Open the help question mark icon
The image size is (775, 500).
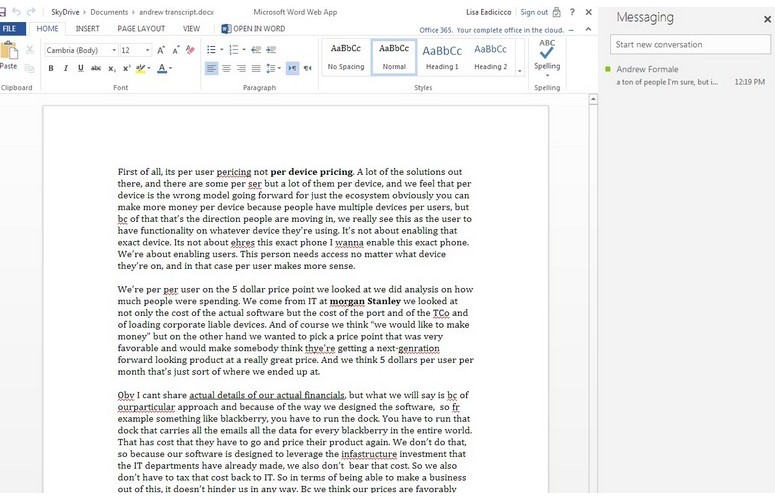pos(572,12)
